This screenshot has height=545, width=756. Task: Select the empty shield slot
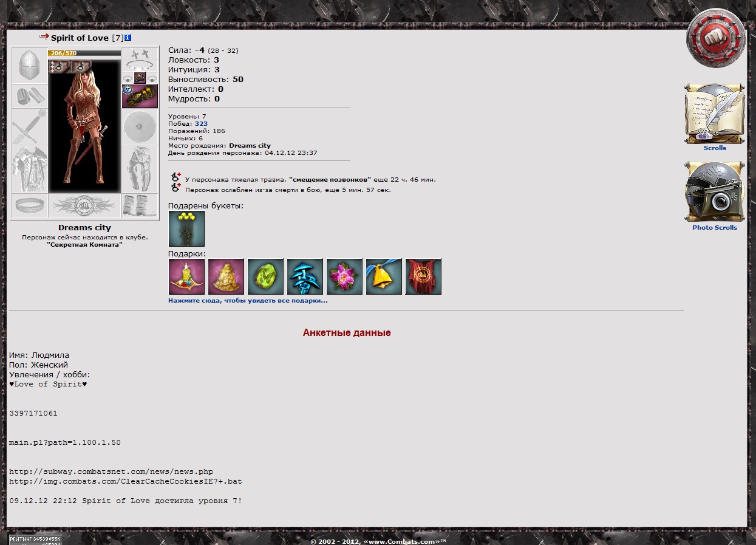[x=140, y=126]
